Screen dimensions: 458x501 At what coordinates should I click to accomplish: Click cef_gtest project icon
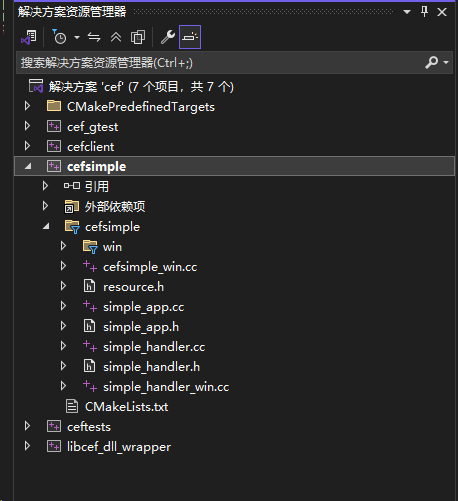pyautogui.click(x=54, y=126)
